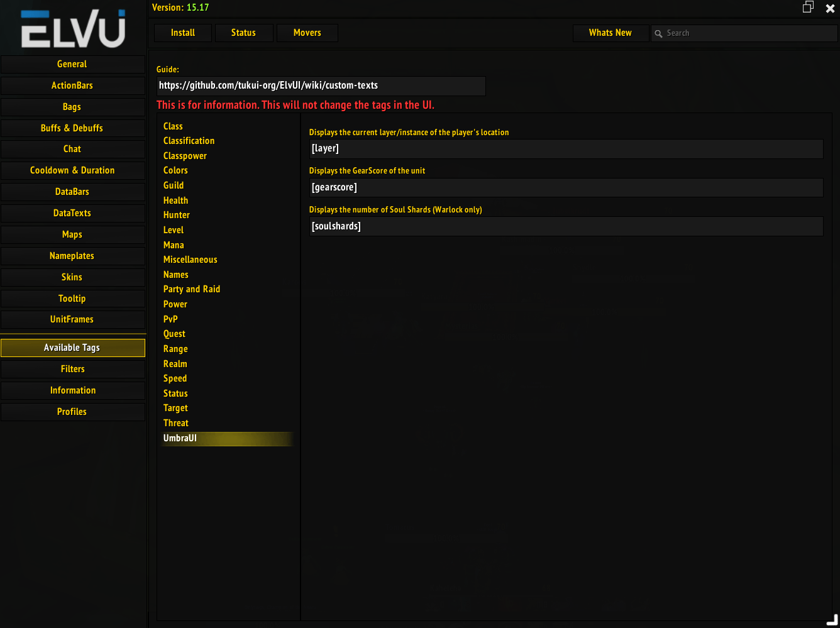Click the GearScore description label

click(367, 171)
